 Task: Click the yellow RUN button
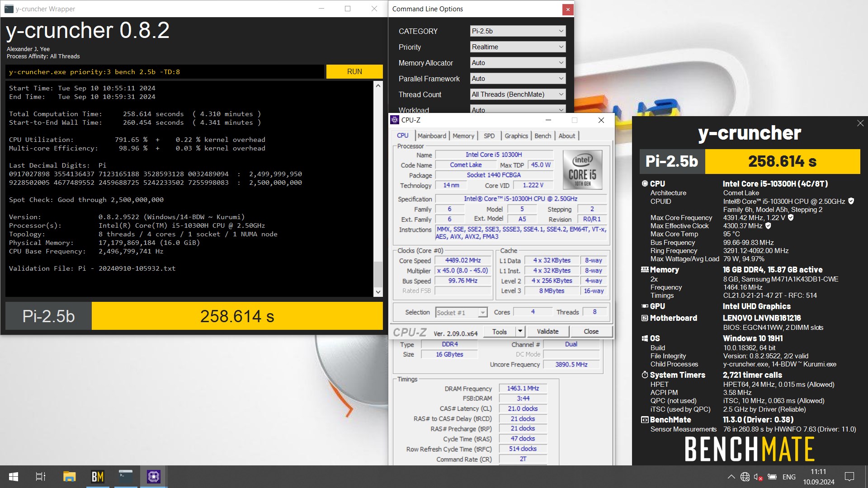tap(354, 71)
